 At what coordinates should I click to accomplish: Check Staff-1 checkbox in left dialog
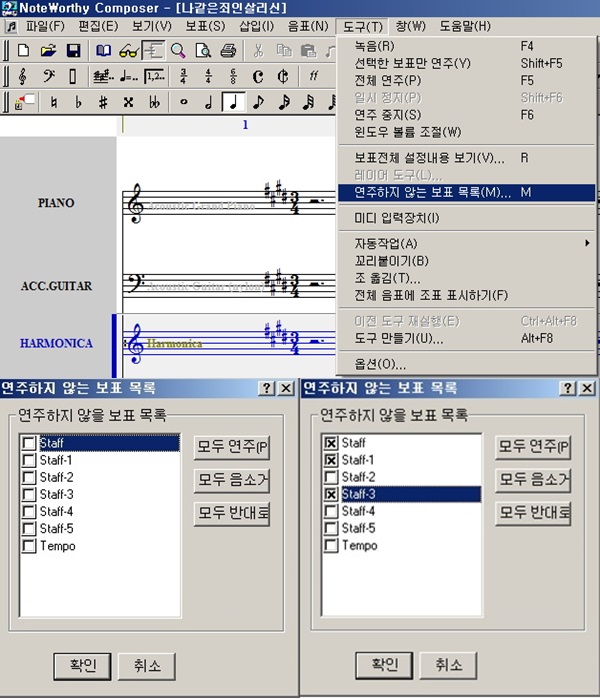(29, 460)
